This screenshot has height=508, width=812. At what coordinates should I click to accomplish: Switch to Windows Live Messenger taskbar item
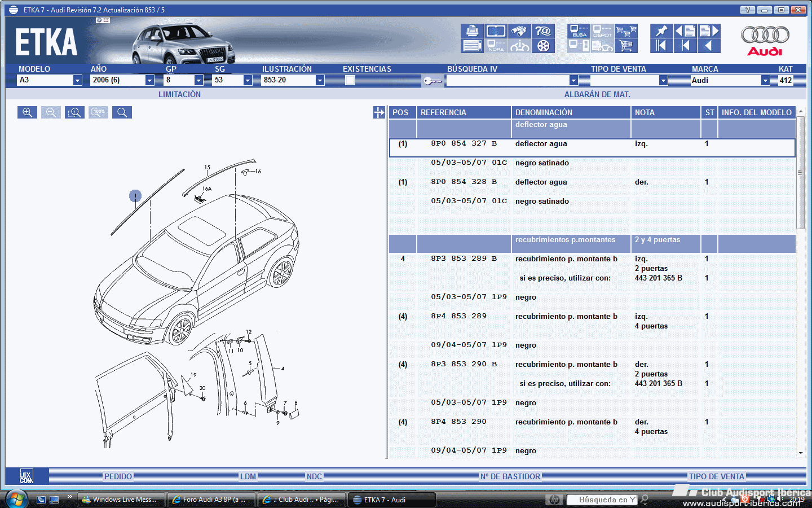[x=121, y=500]
